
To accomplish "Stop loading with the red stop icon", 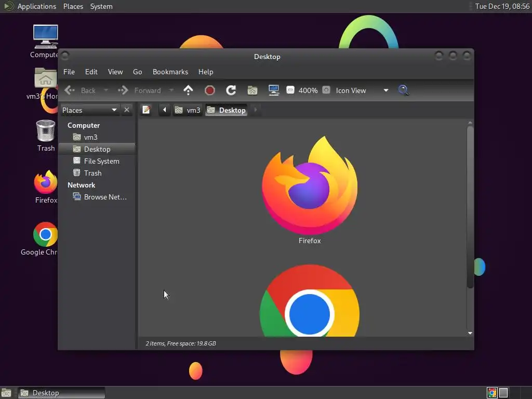I will [x=210, y=90].
